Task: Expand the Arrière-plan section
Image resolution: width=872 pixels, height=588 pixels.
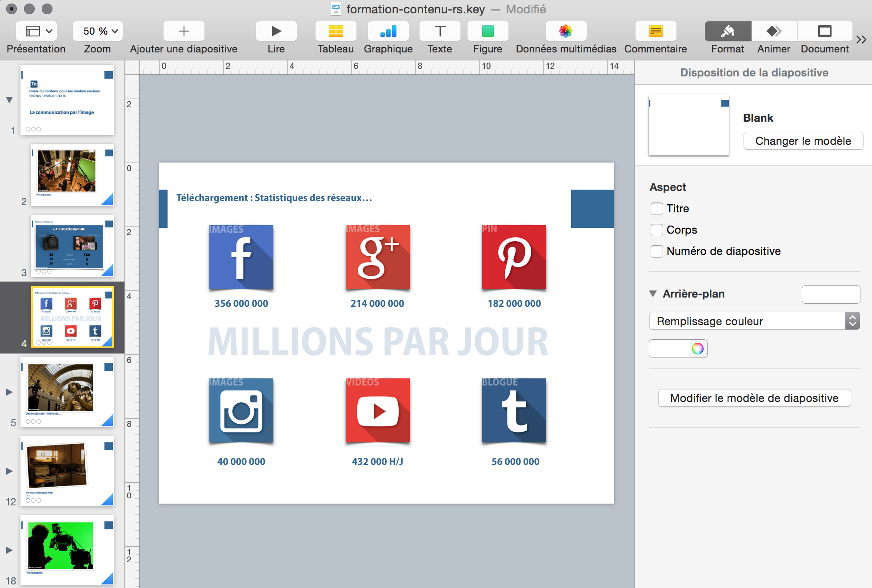Action: 655,294
